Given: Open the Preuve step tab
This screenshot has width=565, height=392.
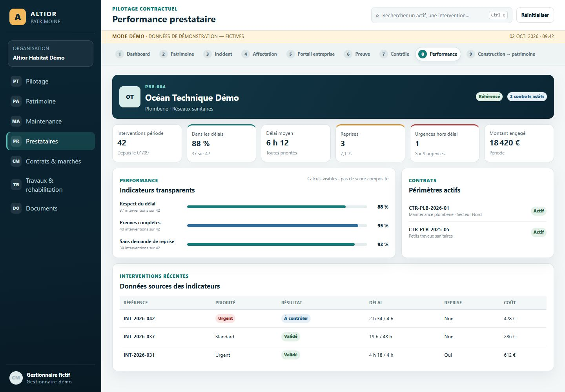Looking at the screenshot, I should coord(357,54).
